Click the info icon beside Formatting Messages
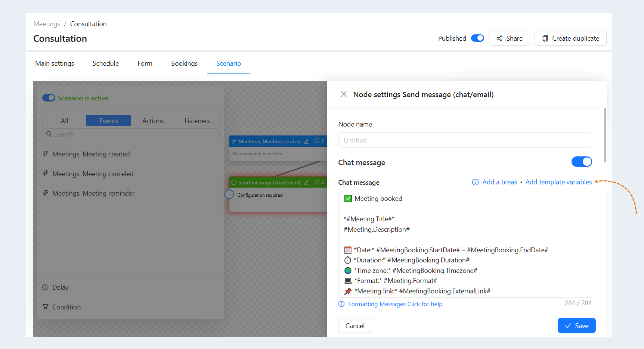This screenshot has height=349, width=644. (341, 304)
